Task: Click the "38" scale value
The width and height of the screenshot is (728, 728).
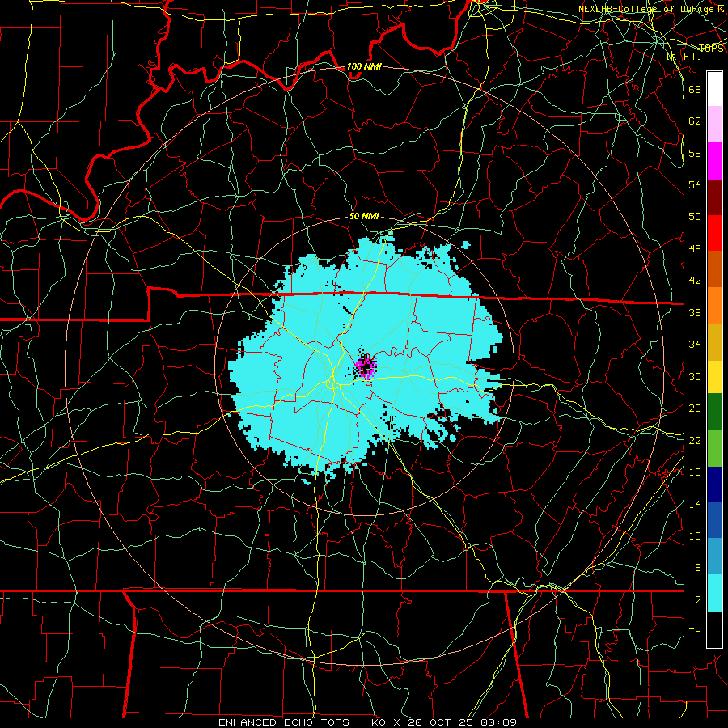Action: [x=695, y=312]
